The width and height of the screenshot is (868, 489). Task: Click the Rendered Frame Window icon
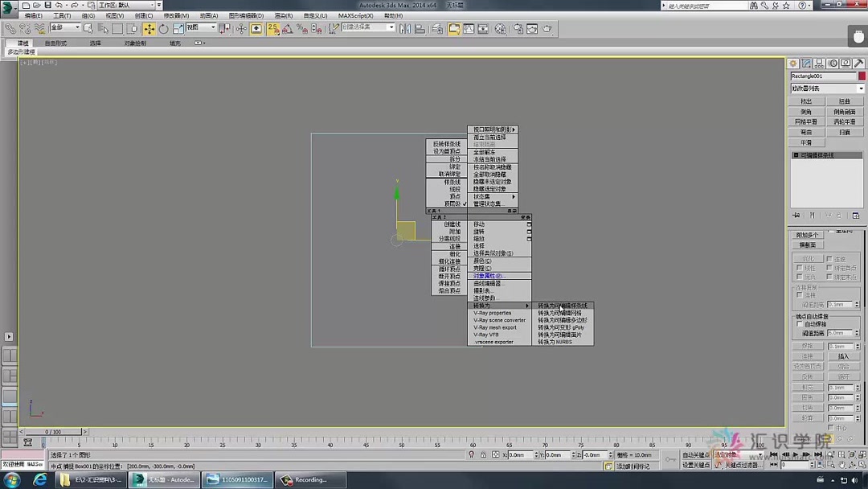(532, 28)
